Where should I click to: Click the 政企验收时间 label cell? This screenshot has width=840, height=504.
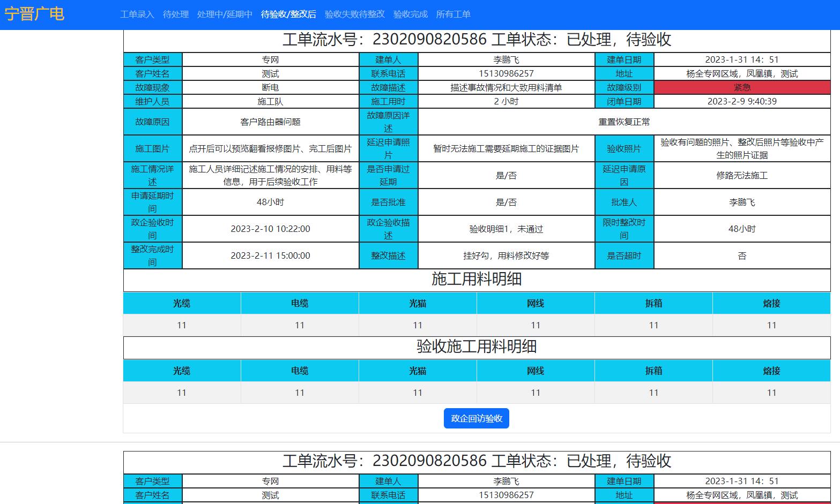[153, 229]
